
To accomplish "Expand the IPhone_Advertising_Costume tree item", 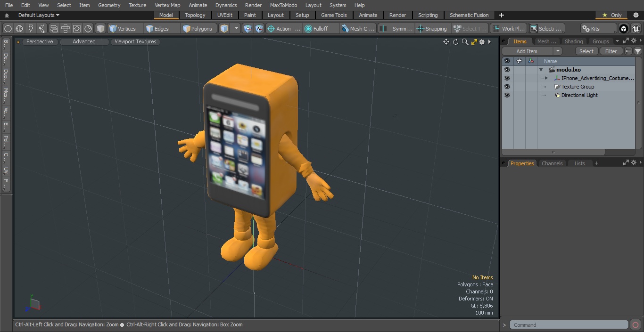I will pyautogui.click(x=546, y=78).
